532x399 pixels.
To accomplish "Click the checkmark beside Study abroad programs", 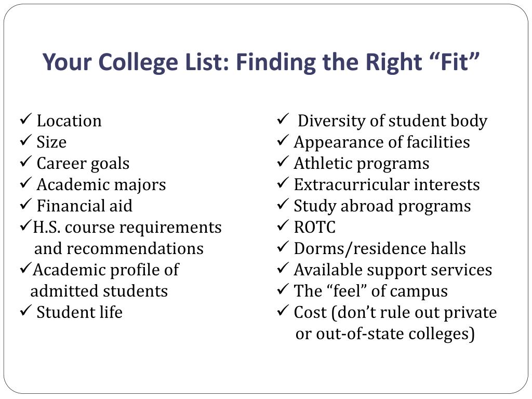I will 283,205.
